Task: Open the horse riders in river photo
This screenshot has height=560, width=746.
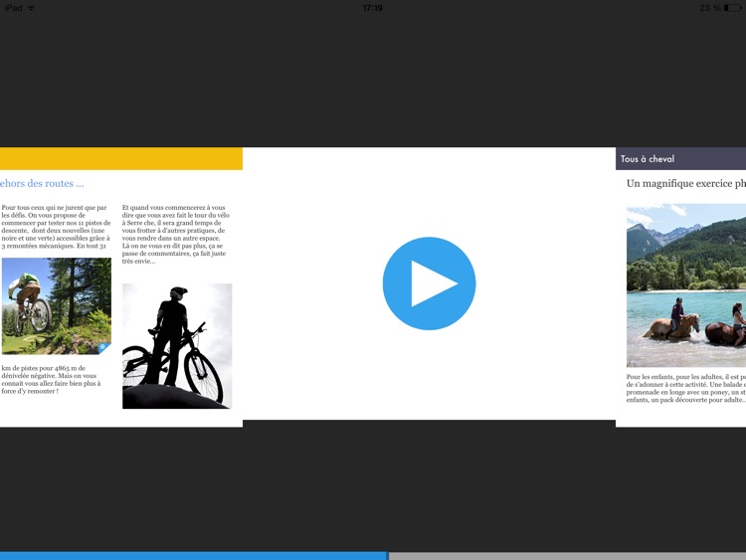Action: coord(686,285)
